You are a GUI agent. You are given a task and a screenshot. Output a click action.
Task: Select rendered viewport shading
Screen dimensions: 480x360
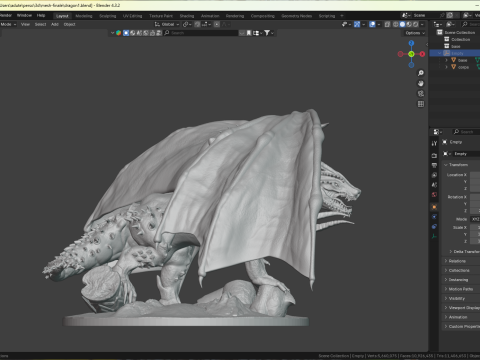click(415, 24)
